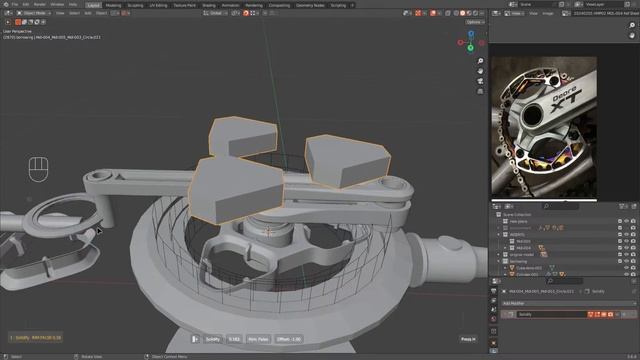640x360 pixels.
Task: Switch to the UV Editing workspace tab
Action: point(158,5)
